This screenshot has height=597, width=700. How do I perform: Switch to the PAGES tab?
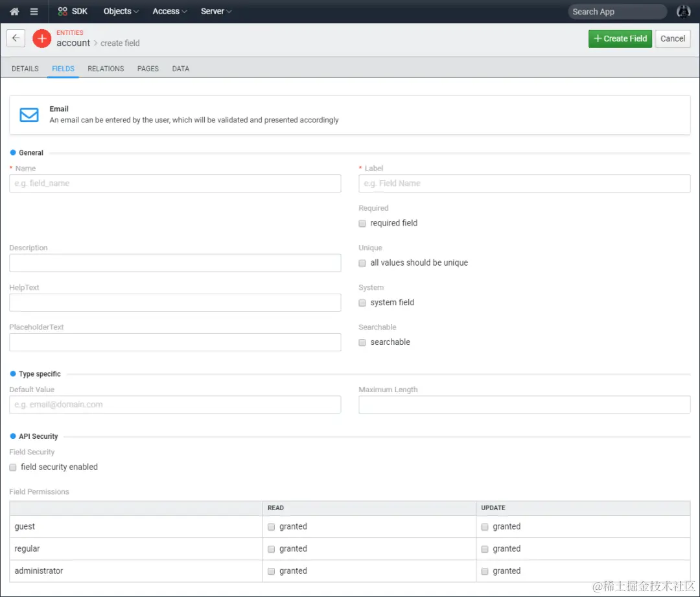[x=148, y=69]
